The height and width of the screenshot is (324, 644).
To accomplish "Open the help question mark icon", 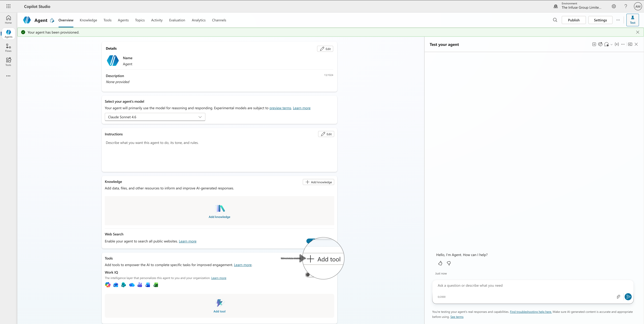I will click(626, 6).
